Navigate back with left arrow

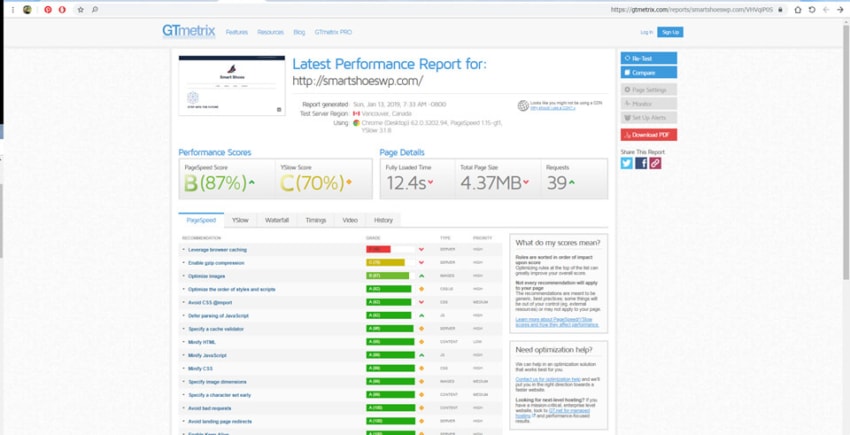pyautogui.click(x=826, y=9)
